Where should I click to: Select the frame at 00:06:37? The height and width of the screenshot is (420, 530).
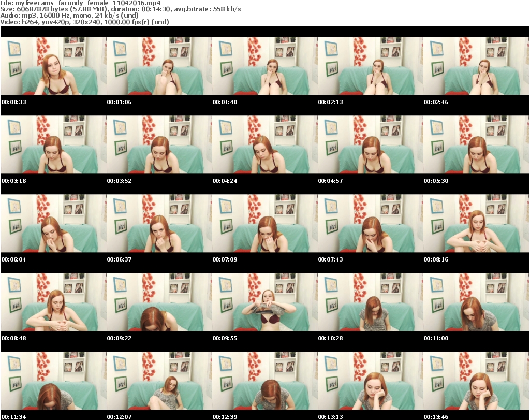point(159,223)
